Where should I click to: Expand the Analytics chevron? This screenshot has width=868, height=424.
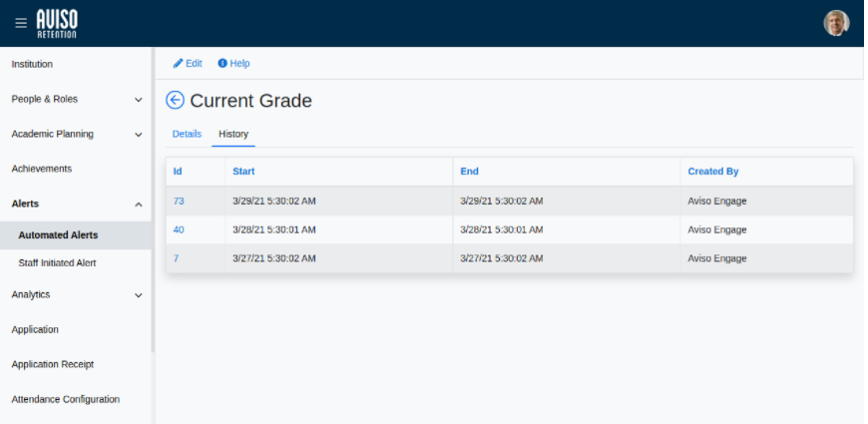click(x=139, y=295)
